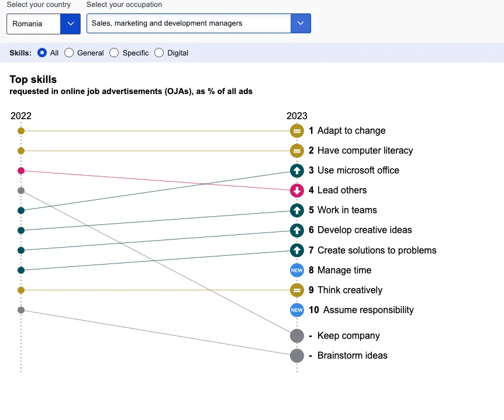Image resolution: width=504 pixels, height=420 pixels.
Task: Click the Brainstorm ideas gray circle
Action: [297, 356]
